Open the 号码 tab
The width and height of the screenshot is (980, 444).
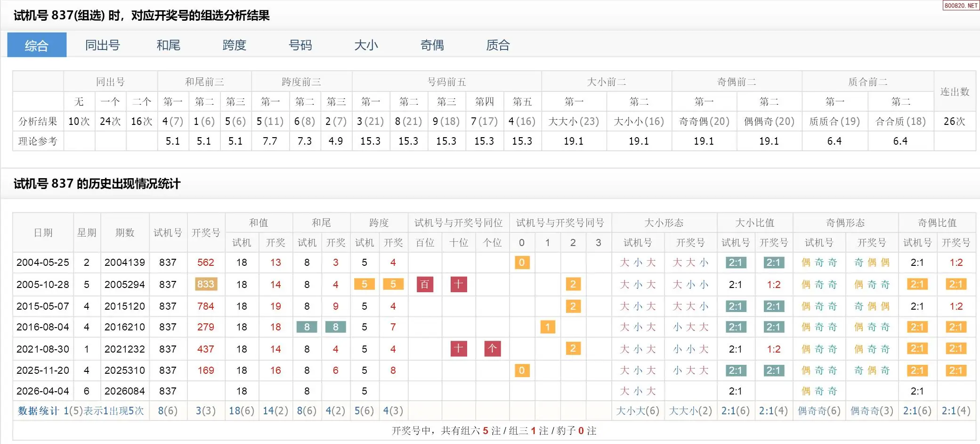(300, 45)
